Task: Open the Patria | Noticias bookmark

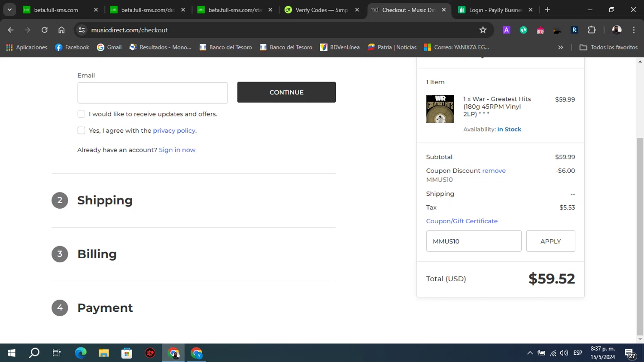Action: [x=392, y=47]
